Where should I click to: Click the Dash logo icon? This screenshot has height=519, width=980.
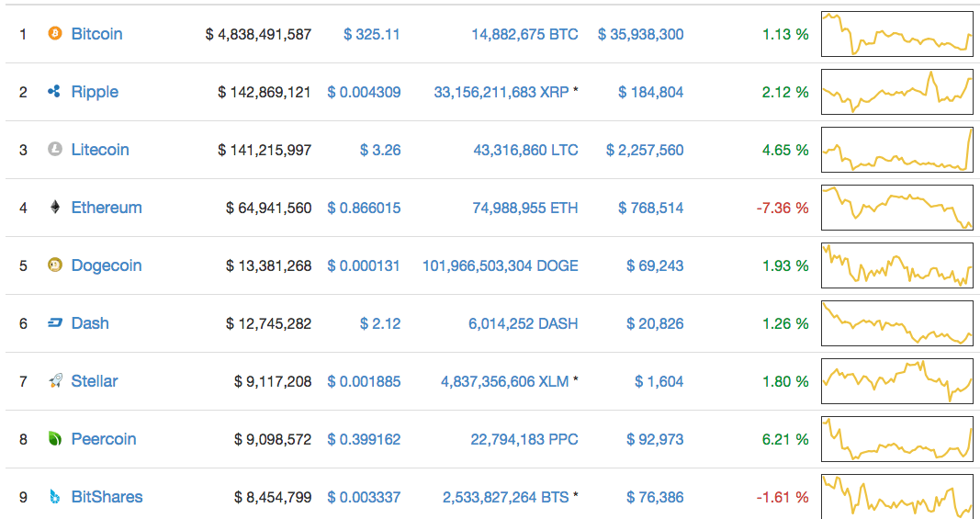point(54,323)
